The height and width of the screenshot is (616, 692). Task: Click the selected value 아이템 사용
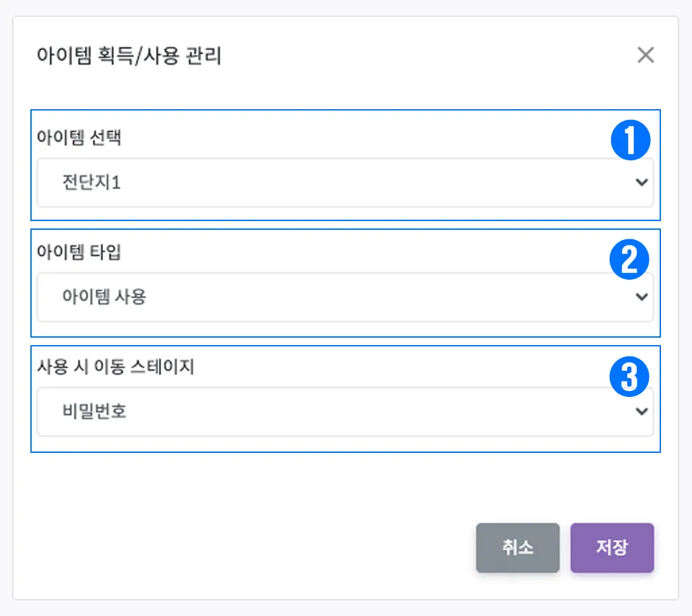tap(104, 297)
